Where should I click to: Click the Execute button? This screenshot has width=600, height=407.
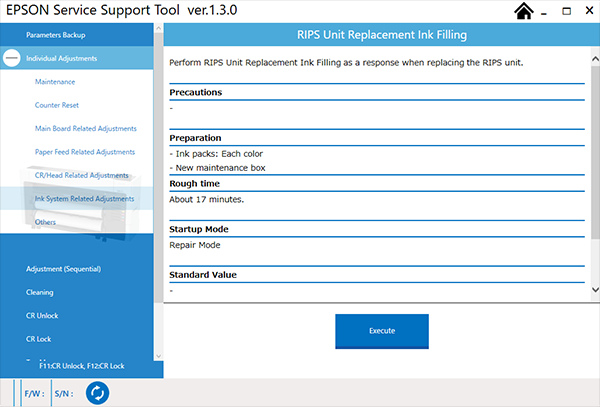pyautogui.click(x=382, y=331)
